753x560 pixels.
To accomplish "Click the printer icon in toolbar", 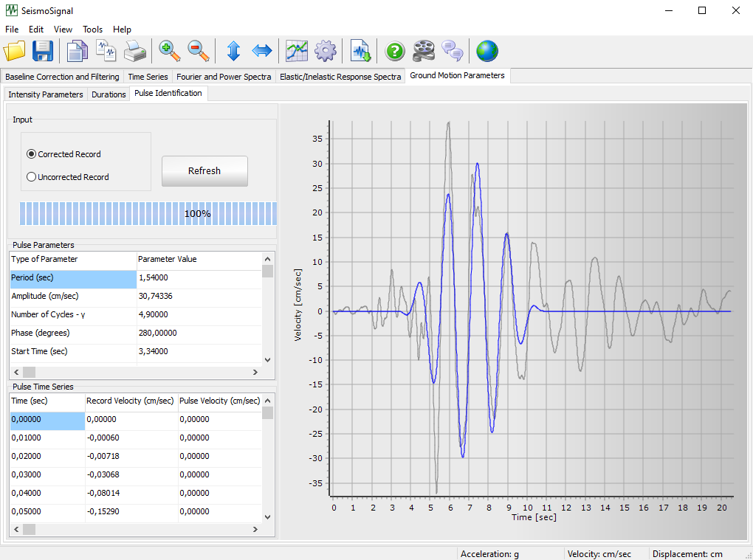I will point(135,51).
